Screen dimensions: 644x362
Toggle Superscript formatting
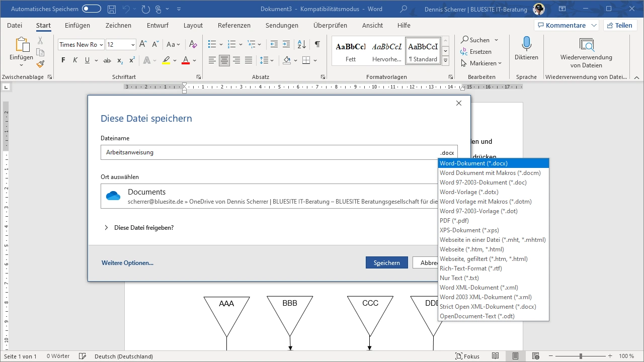click(x=132, y=60)
